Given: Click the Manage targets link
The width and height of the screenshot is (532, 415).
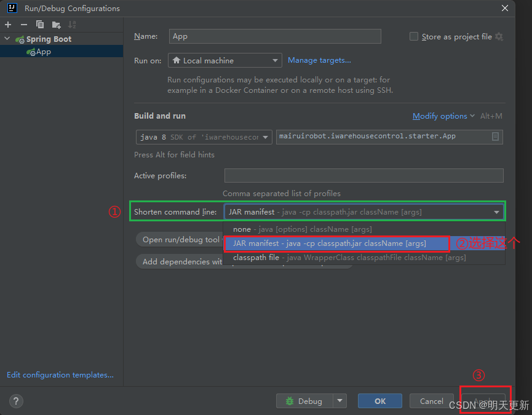Looking at the screenshot, I should (319, 60).
